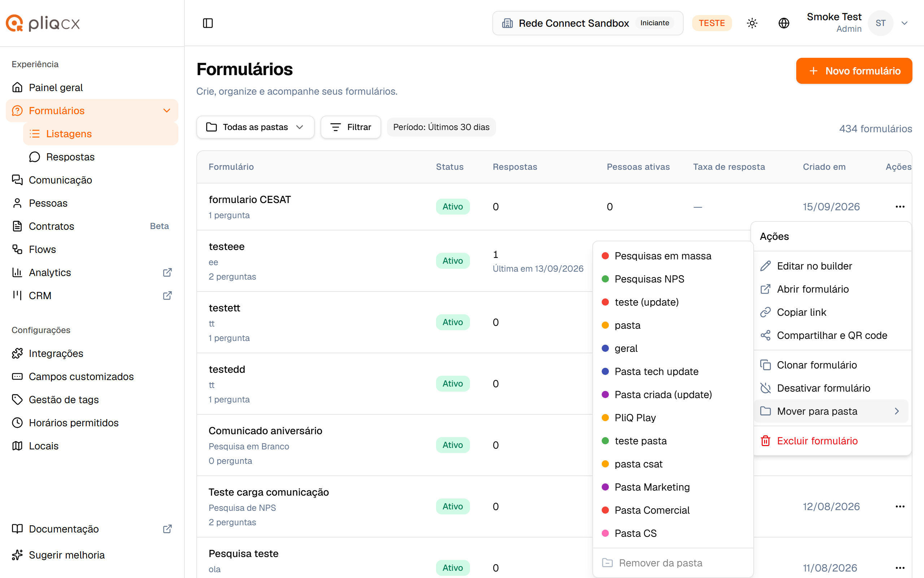
Task: Collapse the Formulários sidebar section chevron
Action: click(x=166, y=111)
